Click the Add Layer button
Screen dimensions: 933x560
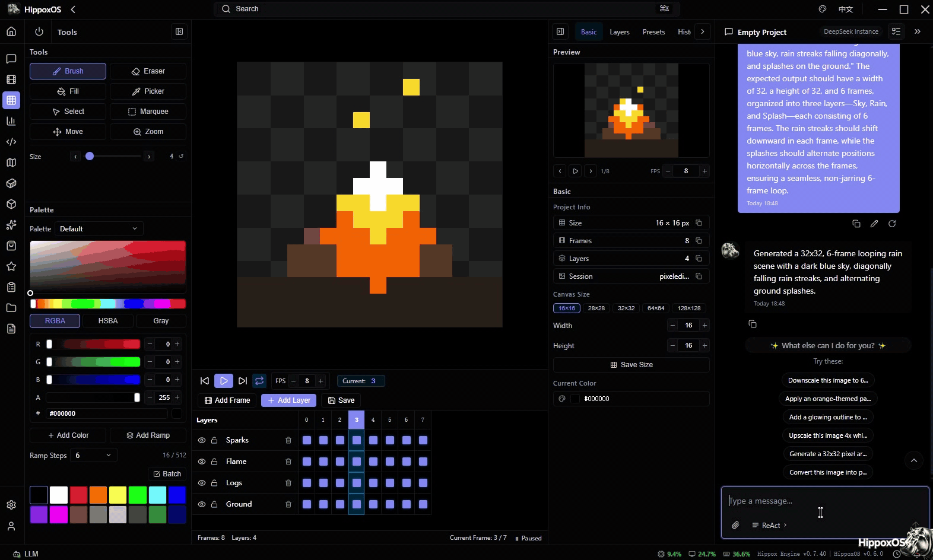pyautogui.click(x=289, y=400)
